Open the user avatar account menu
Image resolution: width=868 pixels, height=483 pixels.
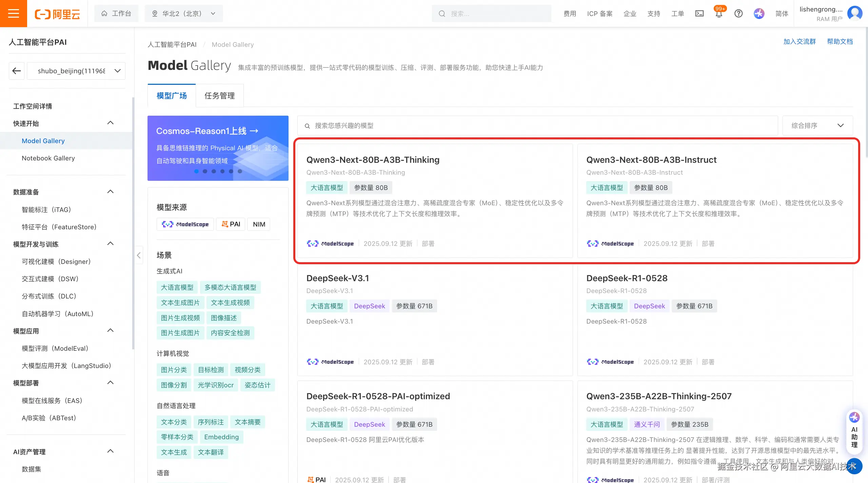[x=855, y=14]
